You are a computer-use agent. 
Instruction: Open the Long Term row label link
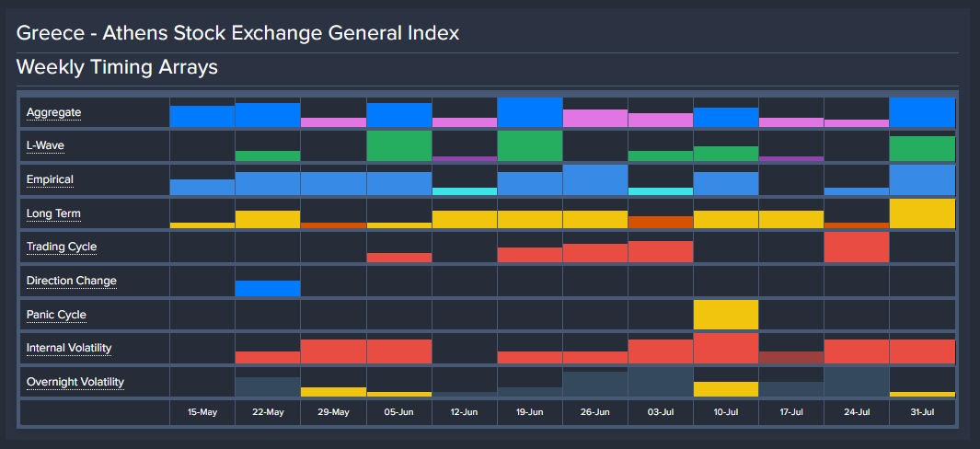click(53, 213)
